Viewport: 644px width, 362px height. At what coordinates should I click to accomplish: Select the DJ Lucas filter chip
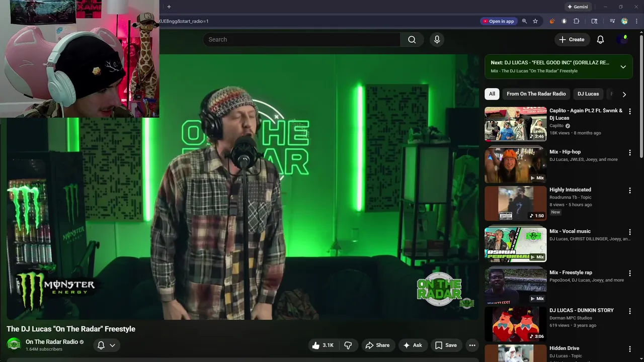[x=588, y=94]
